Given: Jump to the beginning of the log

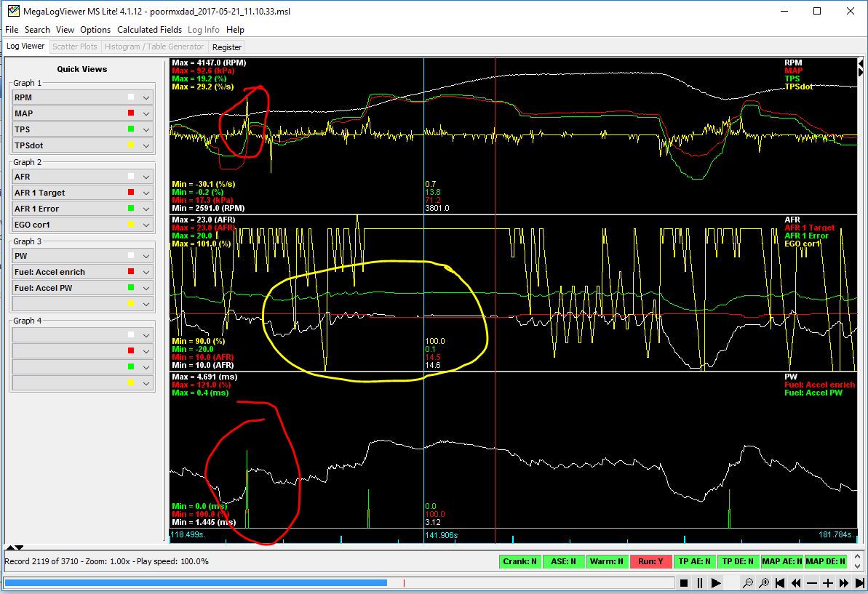Looking at the screenshot, I should [x=780, y=583].
